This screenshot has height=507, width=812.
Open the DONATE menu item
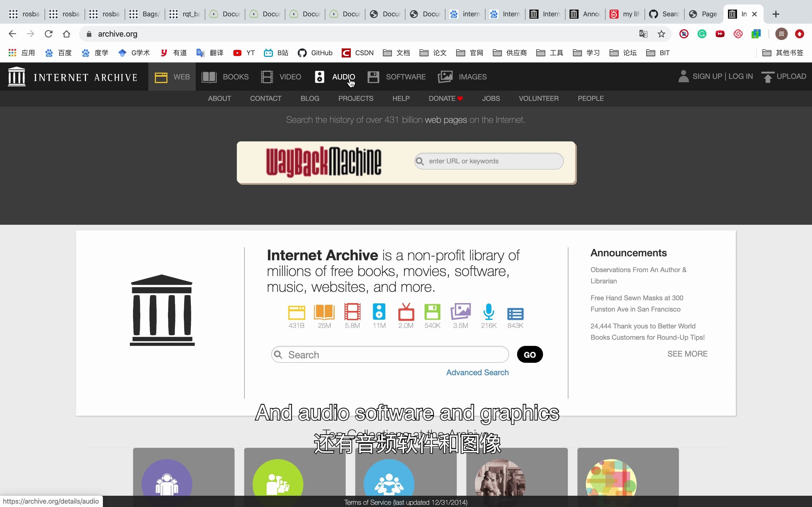click(x=445, y=99)
